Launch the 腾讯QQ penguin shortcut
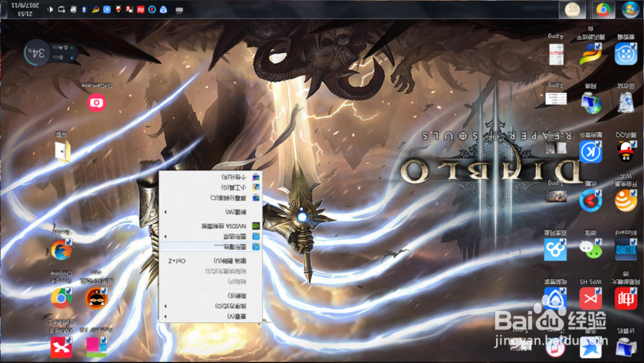Viewport: 644px width, 363px height. (x=626, y=152)
